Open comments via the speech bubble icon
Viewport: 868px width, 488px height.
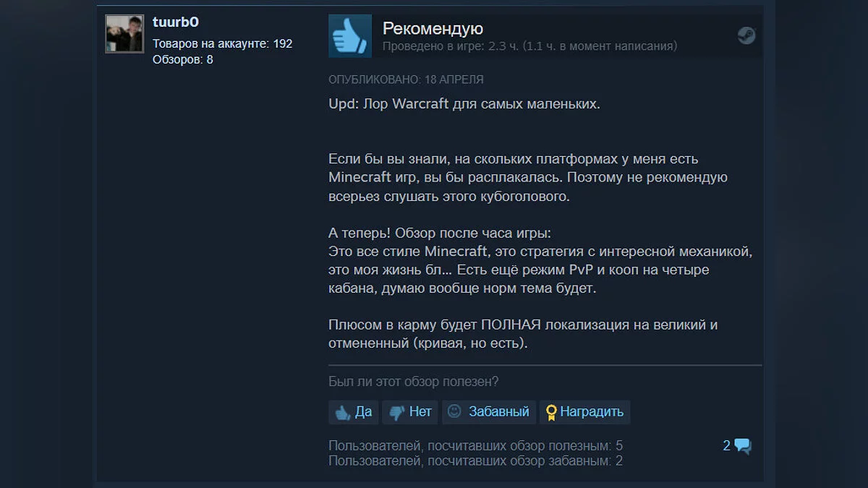click(743, 446)
